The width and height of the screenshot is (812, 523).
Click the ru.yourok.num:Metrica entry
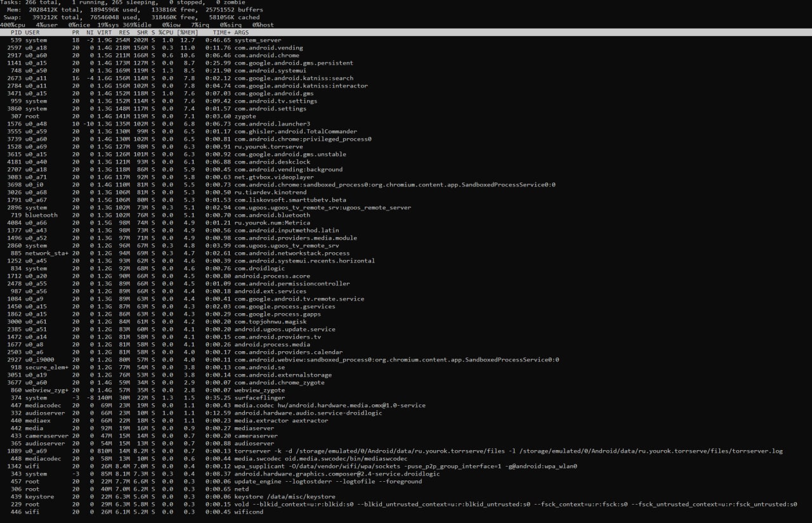[272, 223]
